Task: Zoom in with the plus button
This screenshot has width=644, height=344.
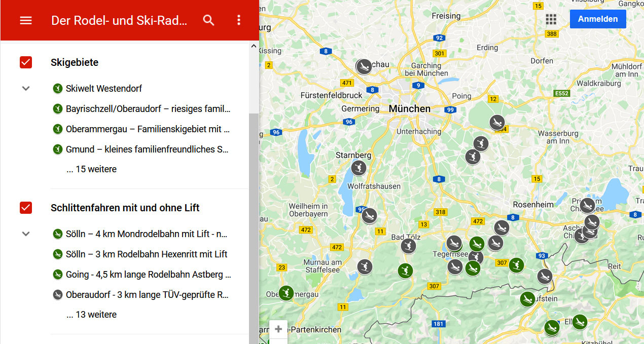Action: click(x=278, y=329)
